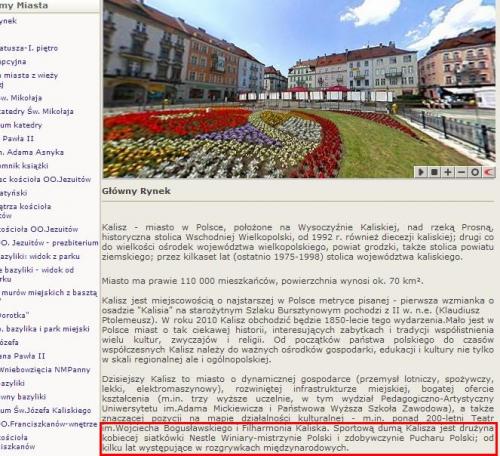
Task: Select 'Wniebowzięcia NMPanny' sidebar entry
Action: [45, 370]
